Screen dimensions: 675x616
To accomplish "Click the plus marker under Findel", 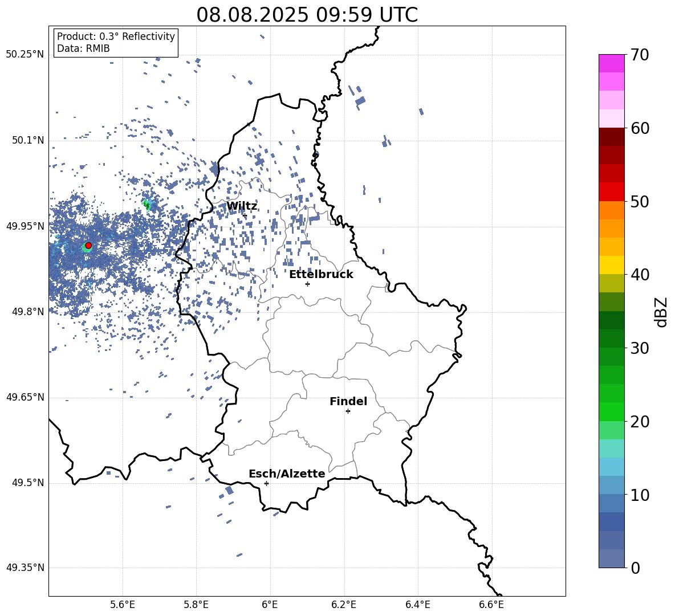I will point(348,411).
